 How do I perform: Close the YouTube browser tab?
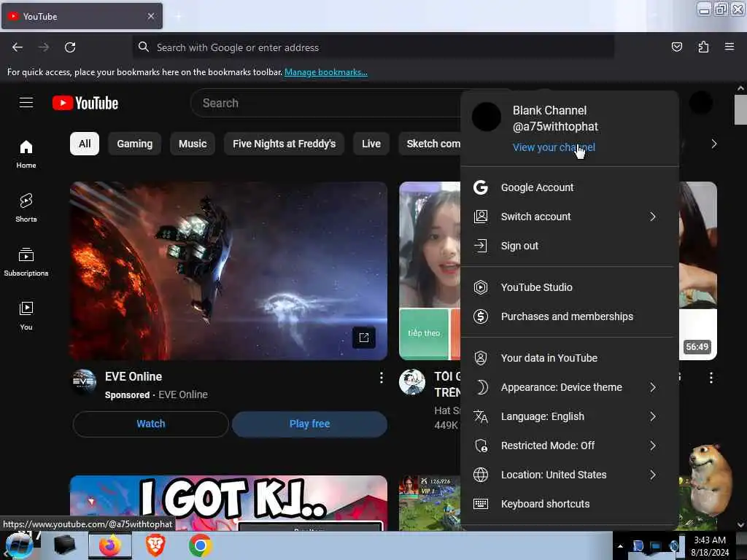tap(151, 16)
